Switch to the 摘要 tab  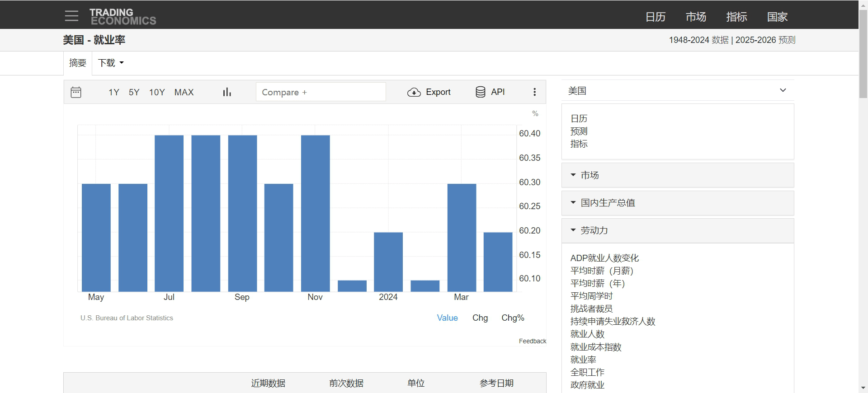[x=78, y=63]
